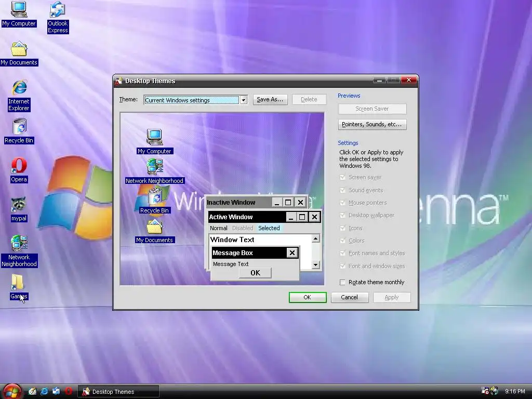Toggle Screen saver checkbox
The image size is (532, 399).
pos(342,177)
